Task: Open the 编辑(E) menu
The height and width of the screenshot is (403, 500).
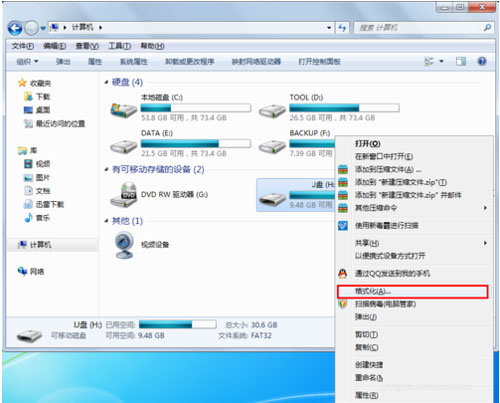Action: (x=54, y=46)
